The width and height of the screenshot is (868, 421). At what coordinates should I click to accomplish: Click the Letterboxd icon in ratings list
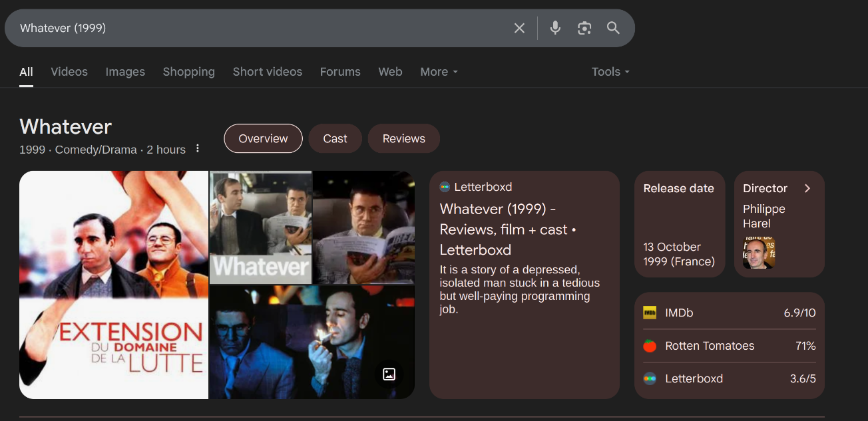tap(650, 378)
